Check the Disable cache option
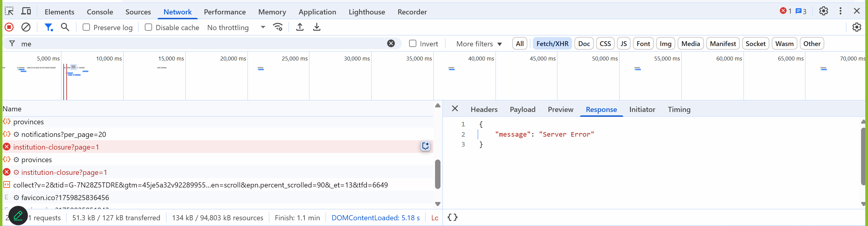The width and height of the screenshot is (868, 226). 148,27
